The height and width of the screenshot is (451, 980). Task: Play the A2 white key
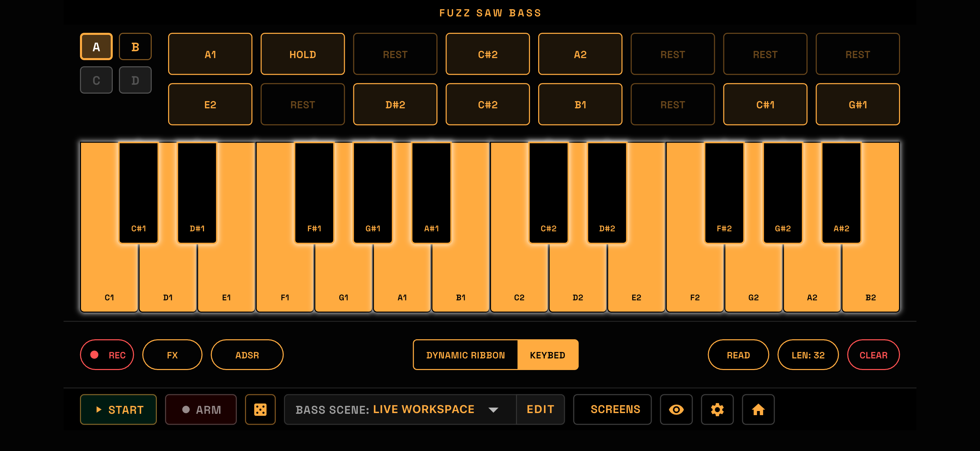click(812, 277)
